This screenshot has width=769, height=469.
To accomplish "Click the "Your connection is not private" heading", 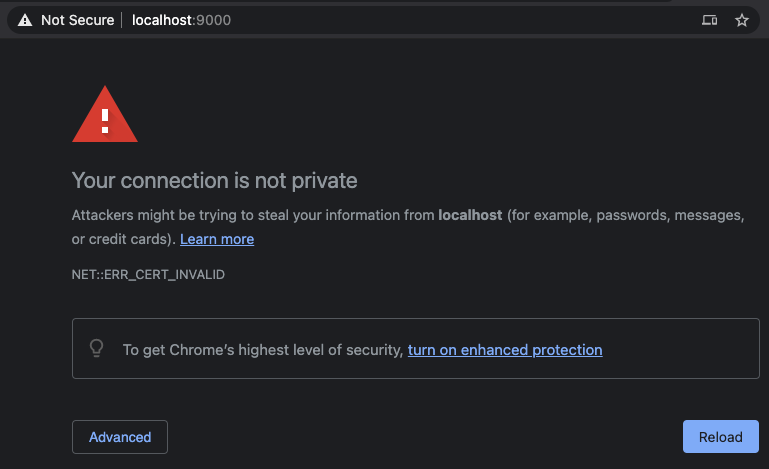I will (x=214, y=181).
